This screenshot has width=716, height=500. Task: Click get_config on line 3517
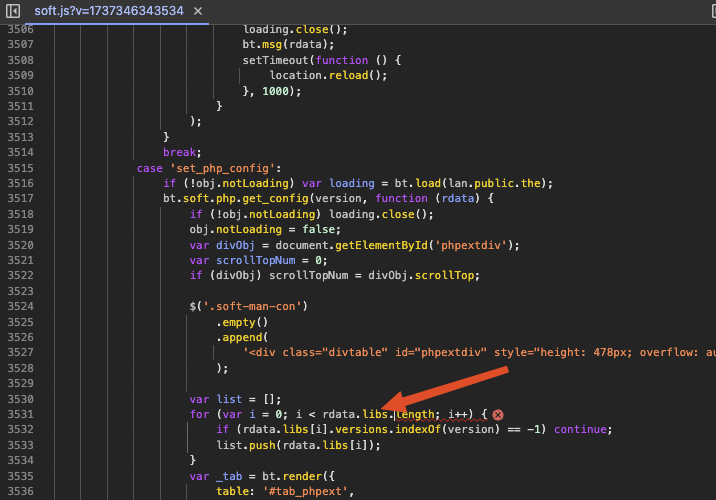[x=275, y=198]
